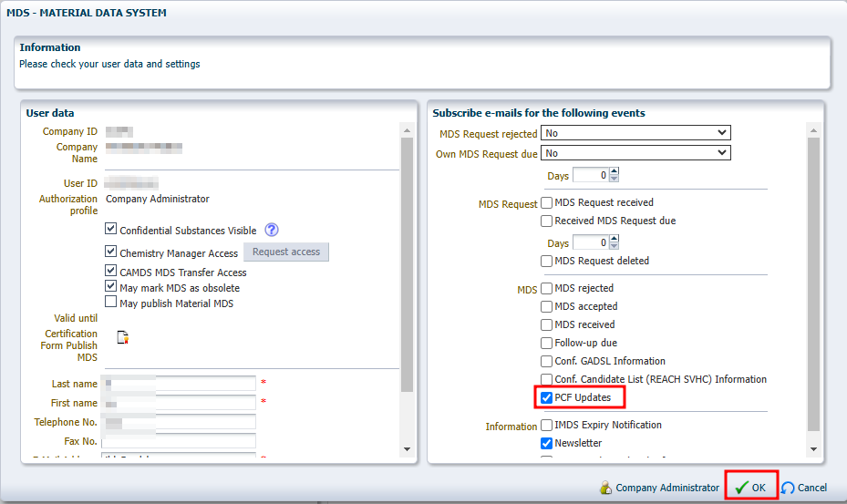Click the Request access button
Image resolution: width=847 pixels, height=504 pixels.
point(286,252)
